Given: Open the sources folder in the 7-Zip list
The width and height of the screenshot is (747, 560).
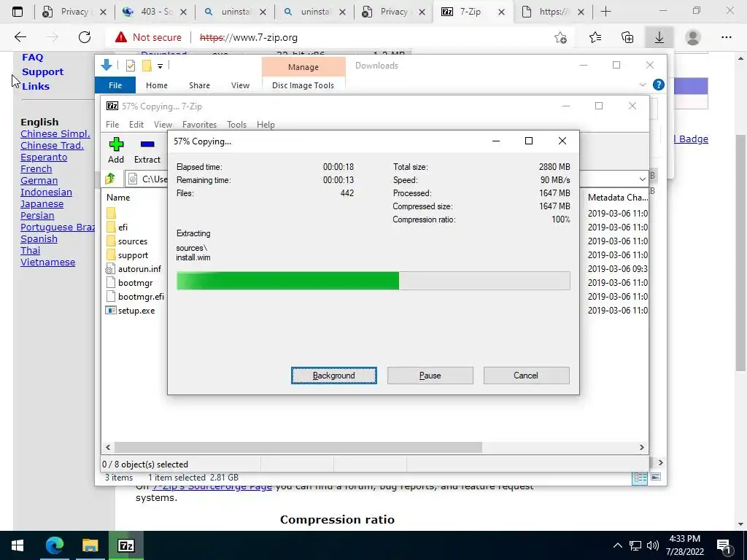Looking at the screenshot, I should tap(133, 241).
